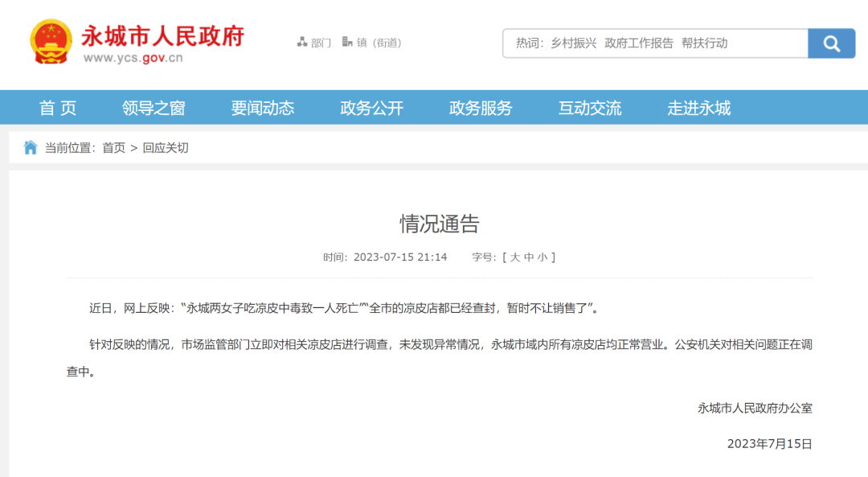The width and height of the screenshot is (868, 477).
Task: Click the home icon in breadcrumb
Action: click(31, 147)
